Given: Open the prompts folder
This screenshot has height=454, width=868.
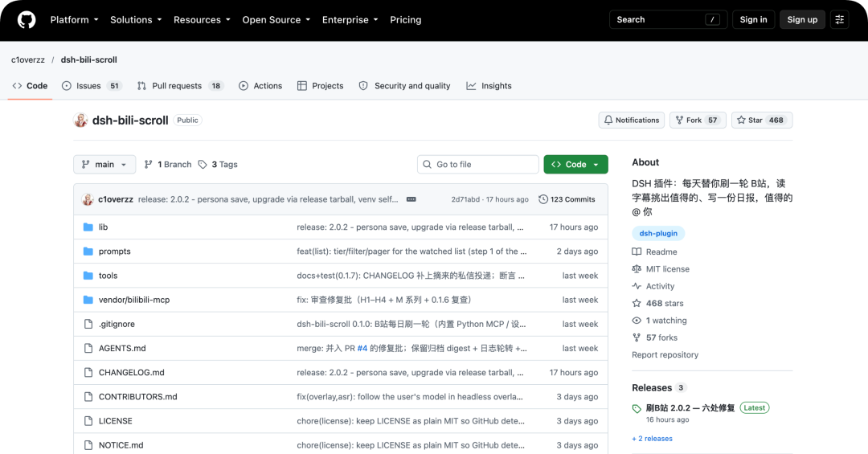Looking at the screenshot, I should point(115,252).
